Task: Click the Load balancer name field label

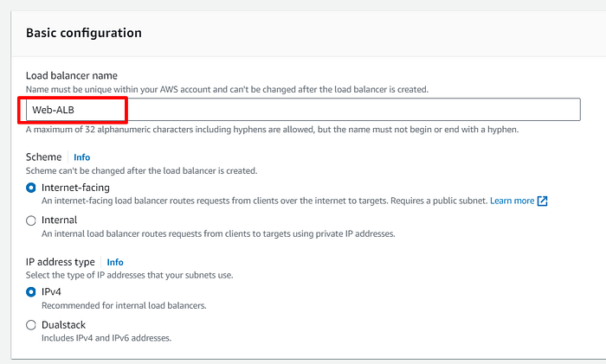Action: pos(72,76)
